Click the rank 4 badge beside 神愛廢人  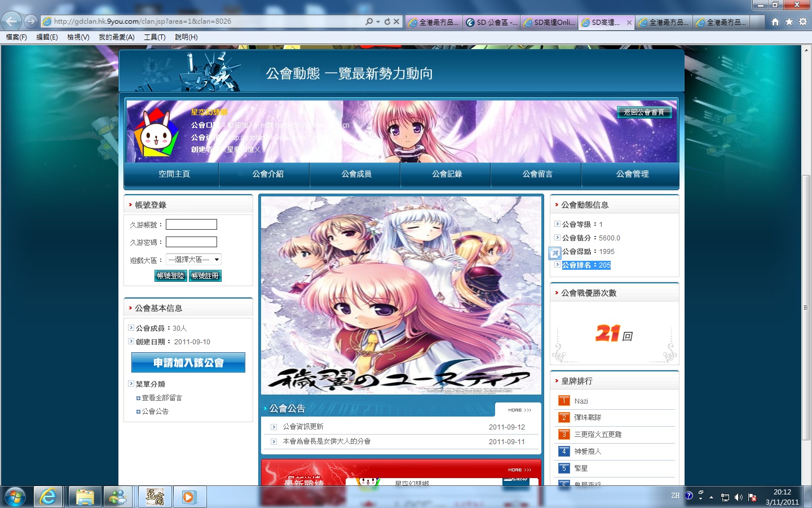(x=564, y=452)
